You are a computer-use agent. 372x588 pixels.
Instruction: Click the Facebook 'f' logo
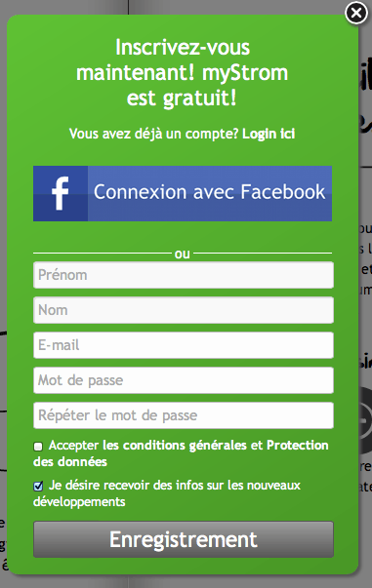(61, 193)
